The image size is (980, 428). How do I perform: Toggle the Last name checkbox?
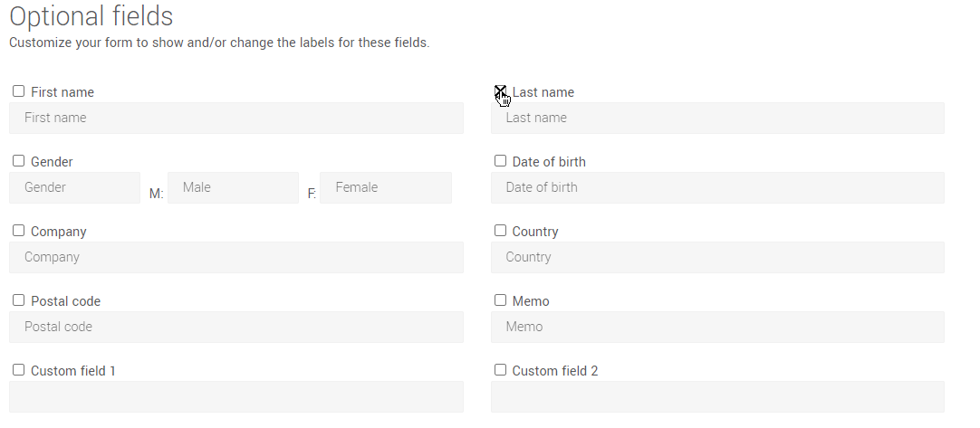pyautogui.click(x=500, y=91)
